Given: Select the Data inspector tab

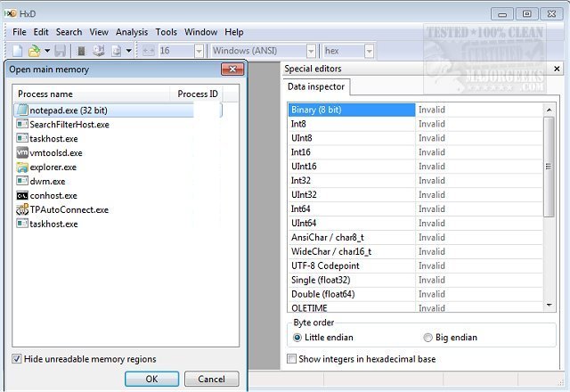Looking at the screenshot, I should (316, 86).
